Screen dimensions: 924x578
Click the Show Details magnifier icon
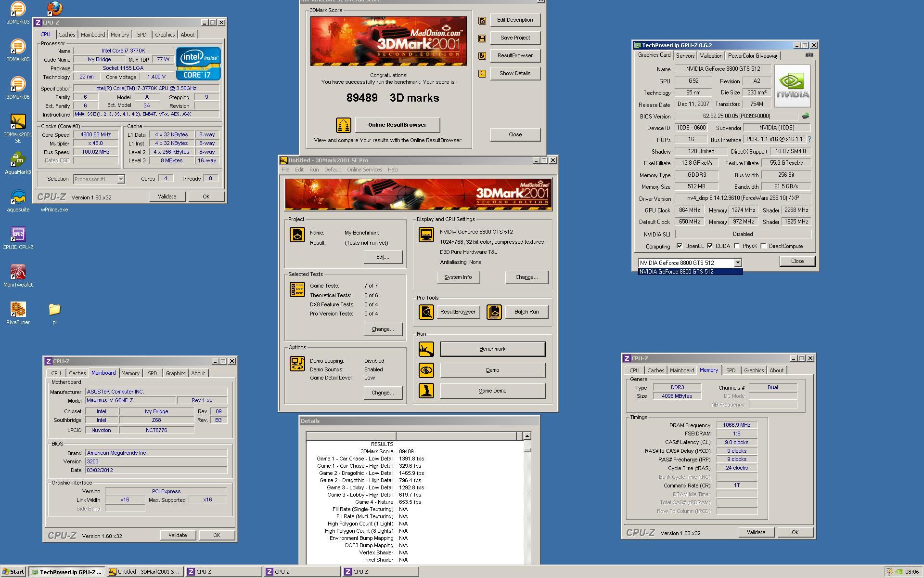(482, 74)
